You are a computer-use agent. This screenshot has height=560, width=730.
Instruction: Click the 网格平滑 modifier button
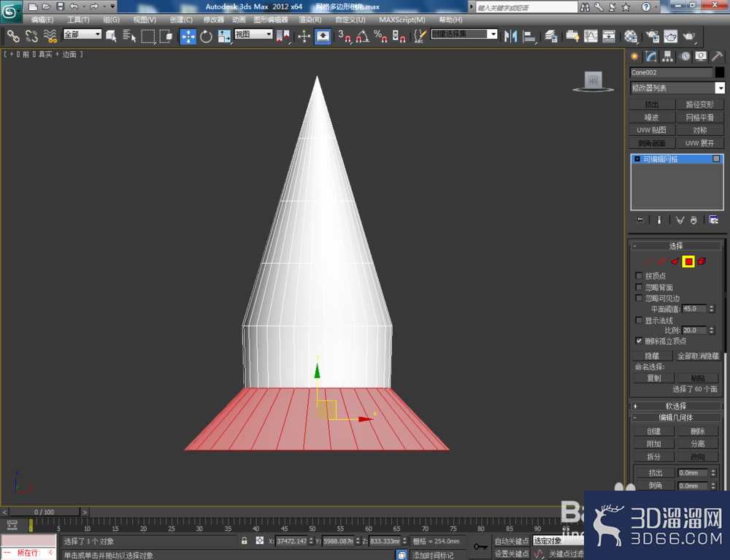click(x=699, y=118)
